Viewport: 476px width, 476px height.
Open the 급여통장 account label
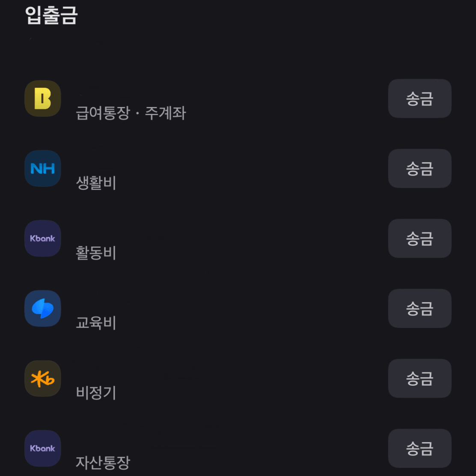coord(103,113)
